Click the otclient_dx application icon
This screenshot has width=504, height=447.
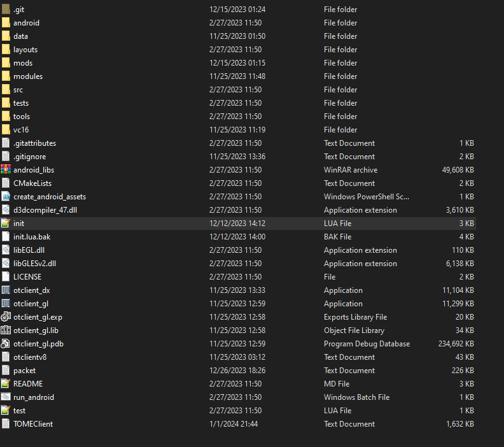tap(6, 290)
